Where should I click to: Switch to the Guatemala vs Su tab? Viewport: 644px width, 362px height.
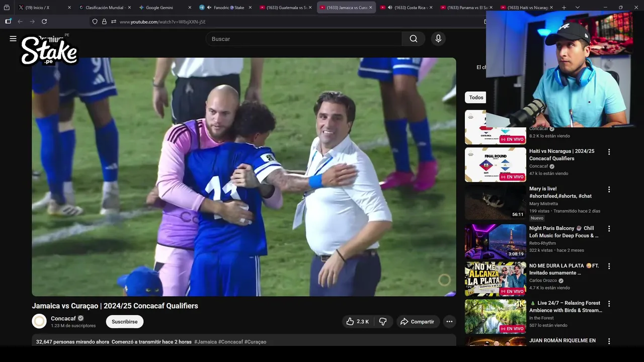click(x=286, y=8)
